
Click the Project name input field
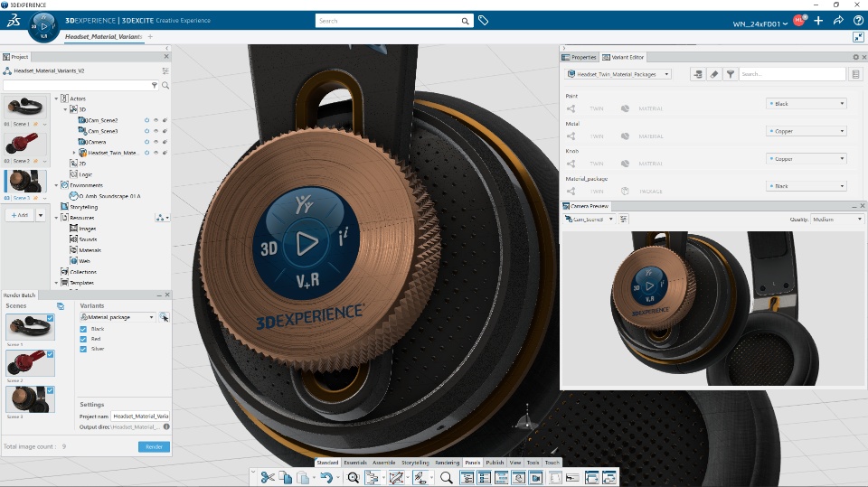tap(141, 417)
